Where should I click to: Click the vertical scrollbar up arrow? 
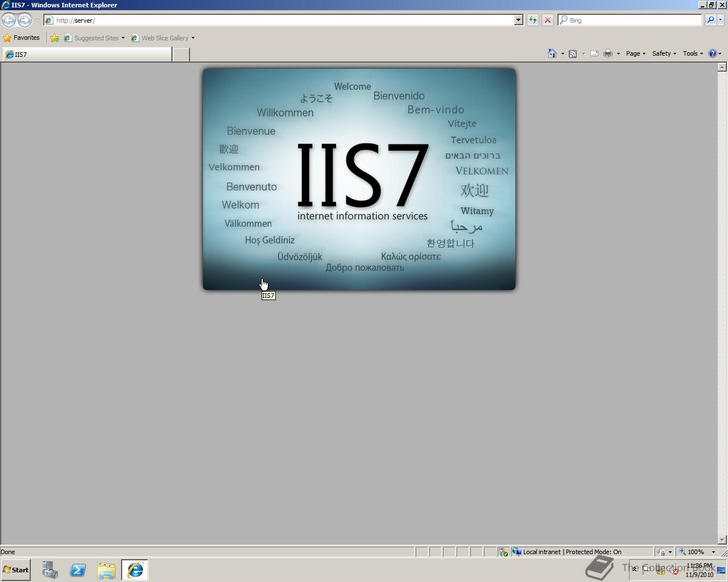click(x=722, y=67)
